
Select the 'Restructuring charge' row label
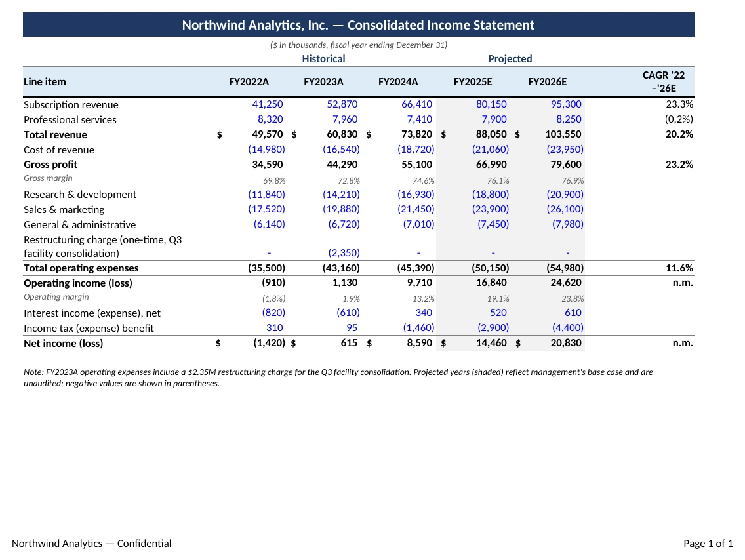pyautogui.click(x=102, y=247)
